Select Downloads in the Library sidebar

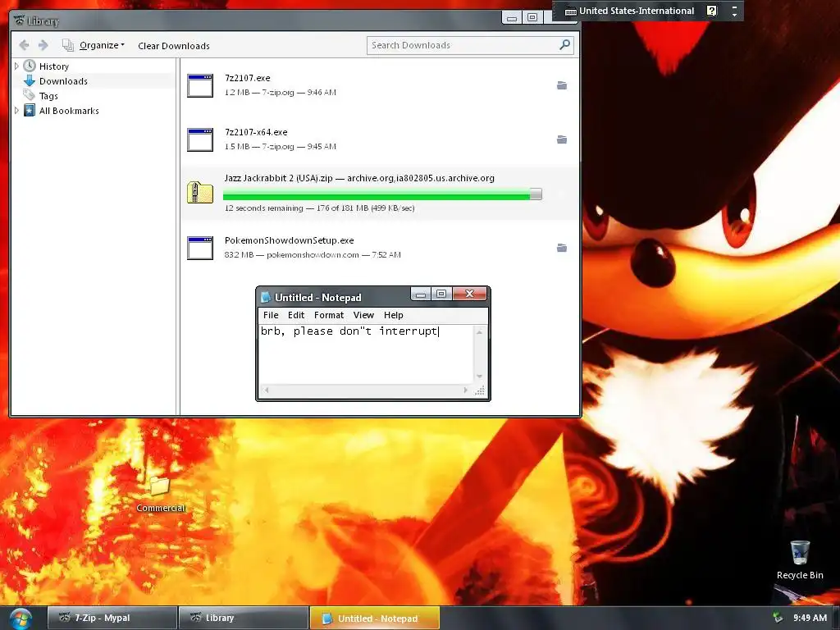tap(63, 81)
